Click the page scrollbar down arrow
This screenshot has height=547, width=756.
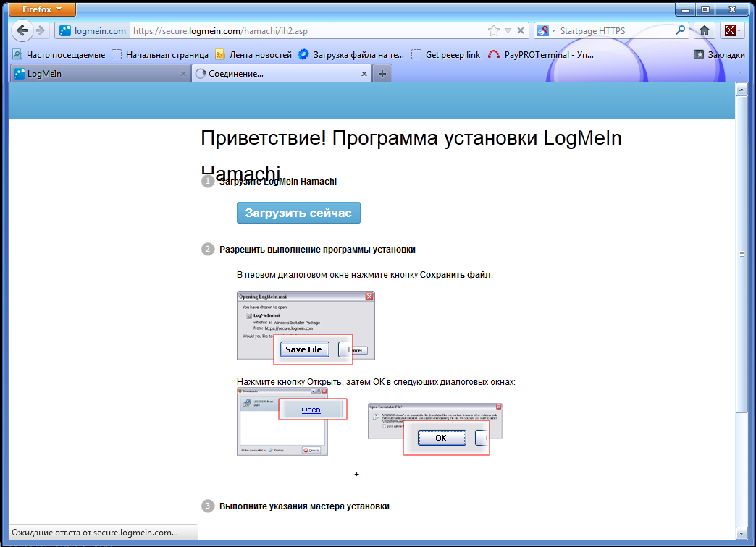[741, 533]
